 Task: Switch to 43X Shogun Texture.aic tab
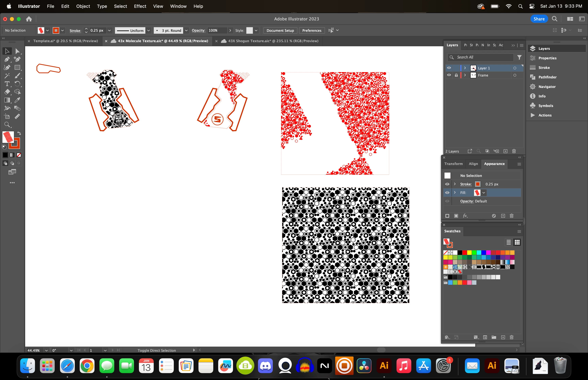(273, 41)
